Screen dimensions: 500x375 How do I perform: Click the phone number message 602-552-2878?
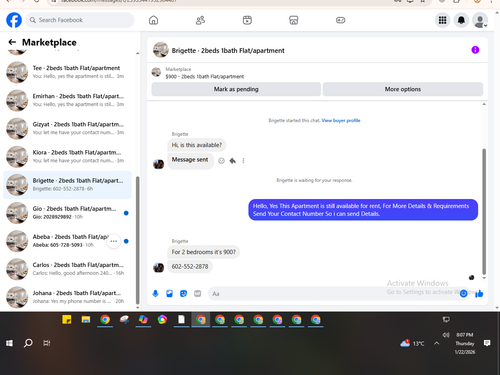[x=190, y=267]
